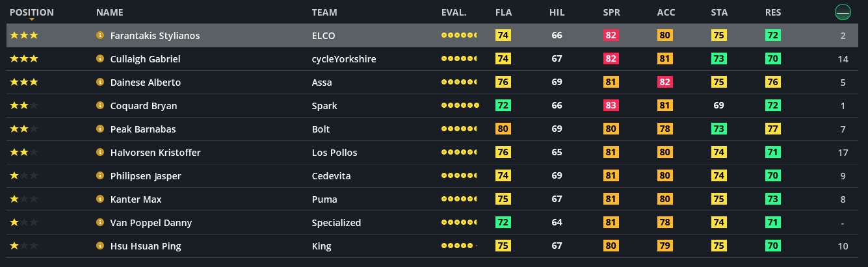This screenshot has height=267, width=868.
Task: Click the sort arrow under POSITION header
Action: (32, 20)
